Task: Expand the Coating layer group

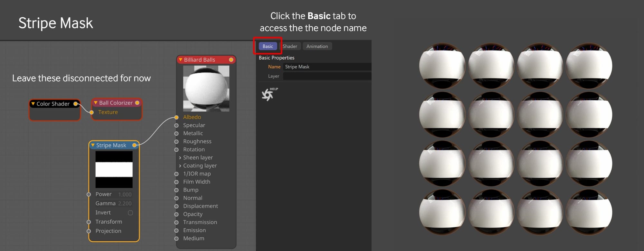Action: 180,166
